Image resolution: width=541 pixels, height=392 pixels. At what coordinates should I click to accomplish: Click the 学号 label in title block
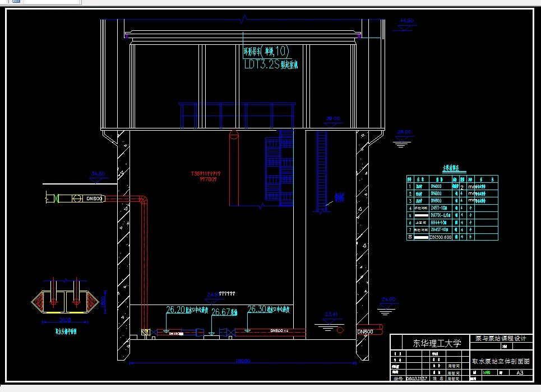398,379
